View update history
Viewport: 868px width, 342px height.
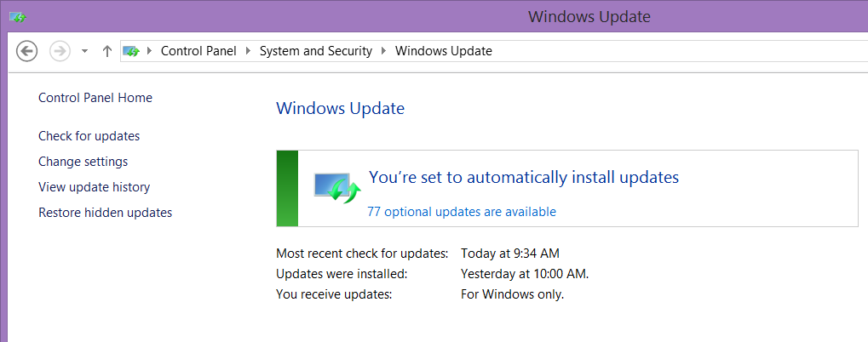coord(94,187)
